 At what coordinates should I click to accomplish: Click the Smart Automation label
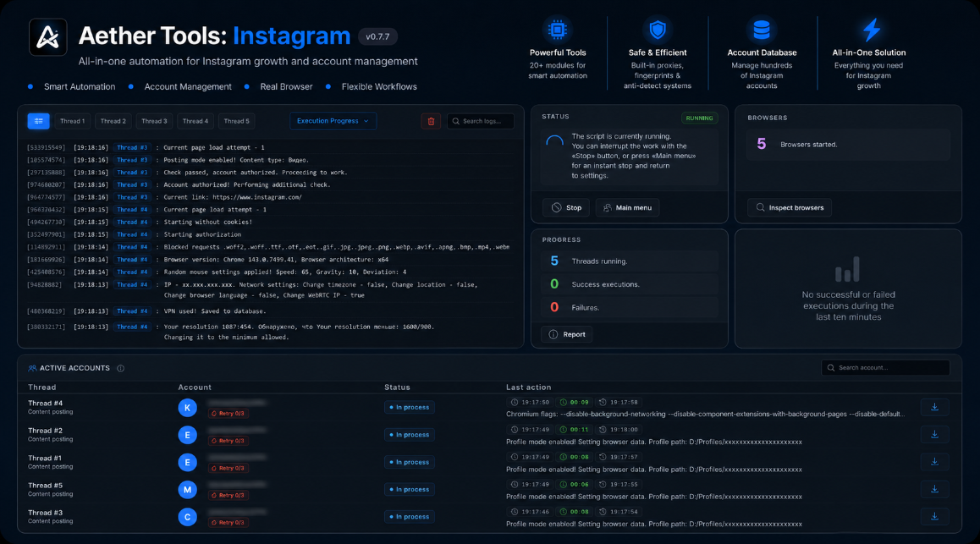pos(80,87)
